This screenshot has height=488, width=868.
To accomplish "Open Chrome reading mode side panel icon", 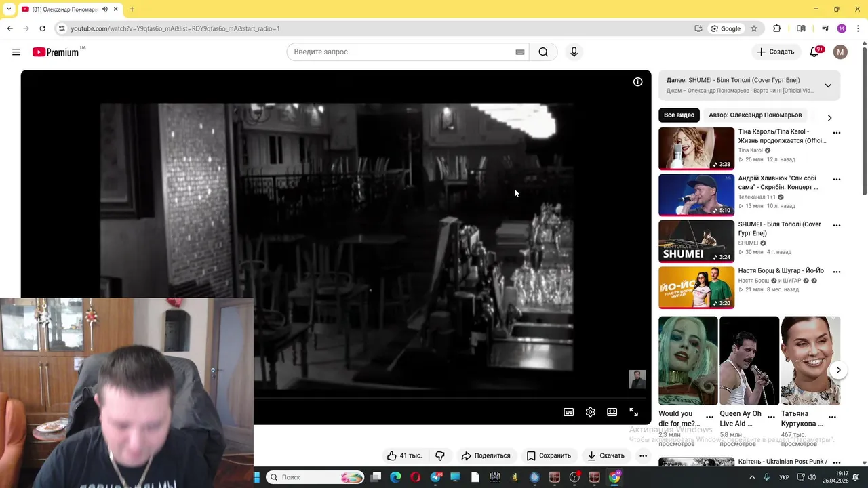I will tap(801, 28).
